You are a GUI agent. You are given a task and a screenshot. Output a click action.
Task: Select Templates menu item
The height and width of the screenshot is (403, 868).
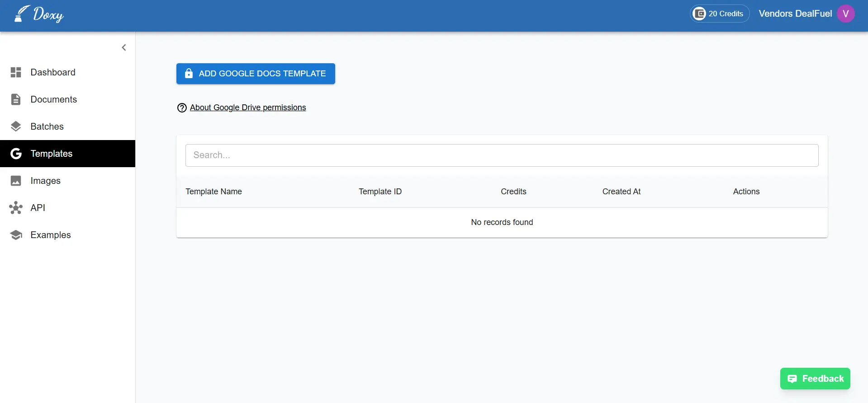click(67, 154)
